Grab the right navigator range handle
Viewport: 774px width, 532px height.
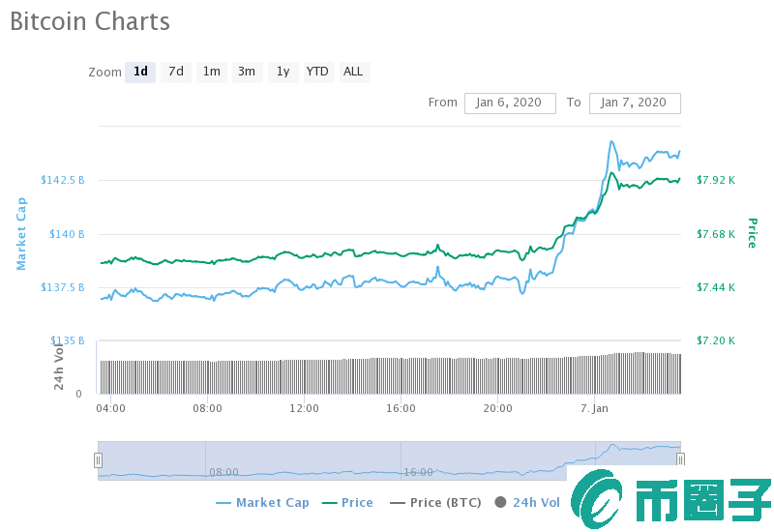[680, 460]
